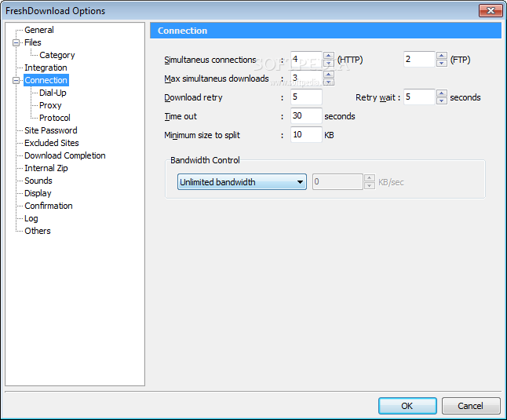The image size is (507, 420).
Task: Increase Retry wait seconds
Action: point(441,93)
